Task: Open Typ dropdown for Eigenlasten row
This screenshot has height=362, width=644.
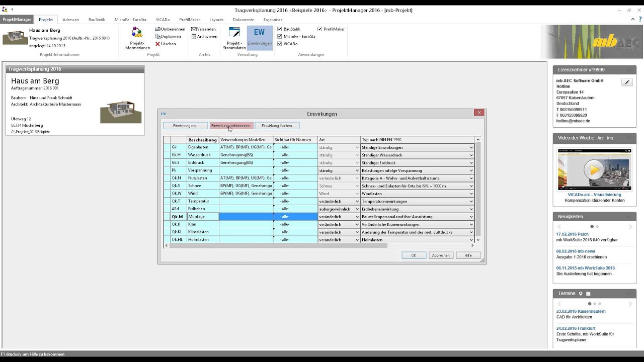Action: [x=471, y=148]
